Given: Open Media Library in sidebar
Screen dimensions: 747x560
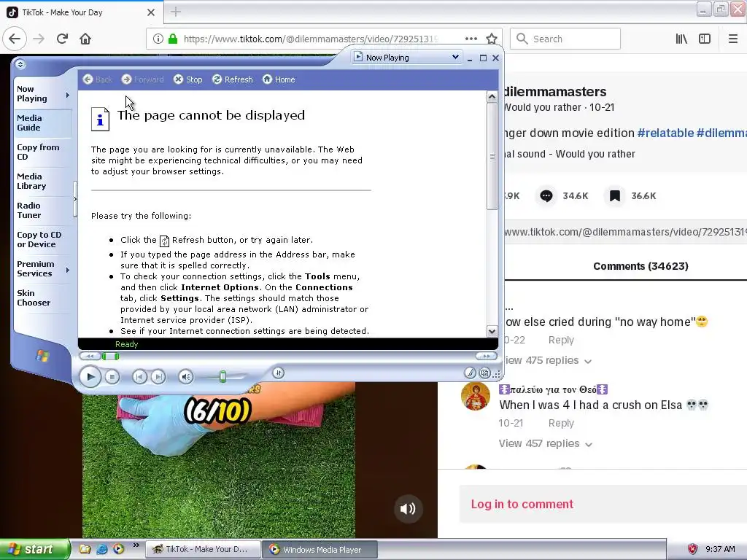Looking at the screenshot, I should [x=43, y=181].
